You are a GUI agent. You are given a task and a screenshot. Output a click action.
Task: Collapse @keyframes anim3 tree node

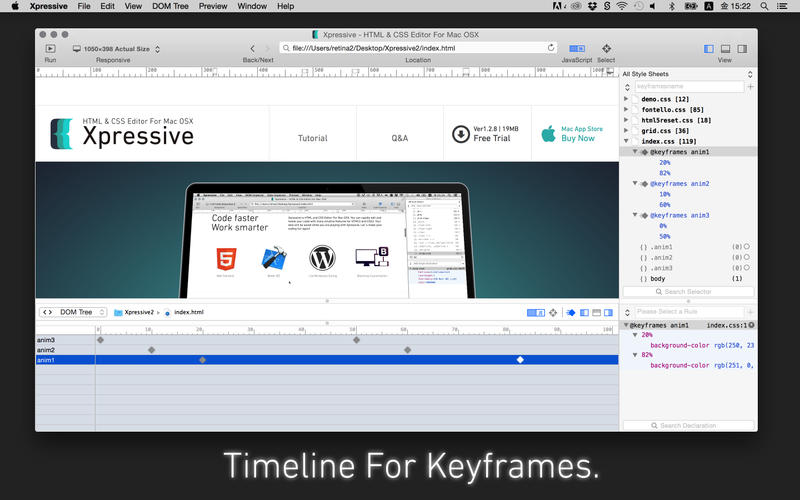(635, 215)
